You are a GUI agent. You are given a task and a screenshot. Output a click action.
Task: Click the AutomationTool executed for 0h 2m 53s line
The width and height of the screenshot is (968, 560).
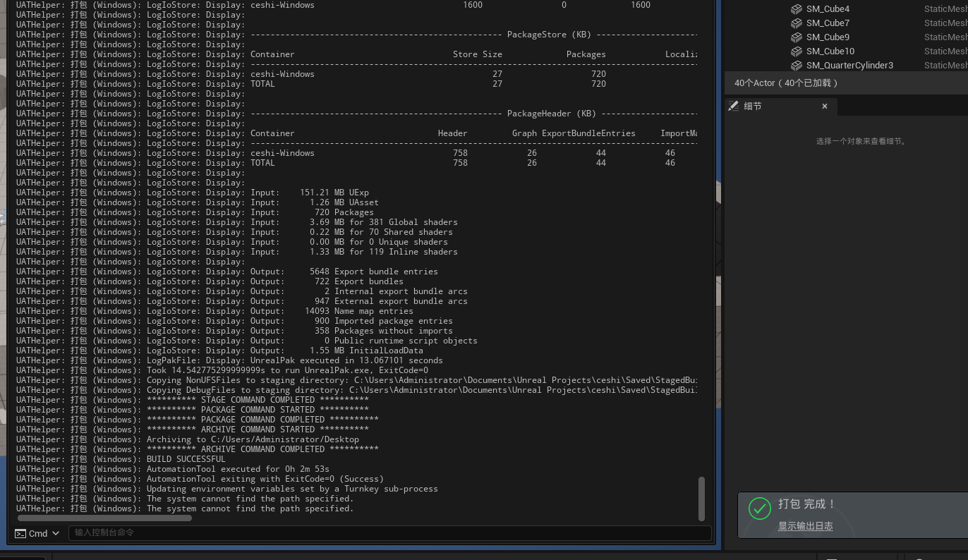(173, 469)
